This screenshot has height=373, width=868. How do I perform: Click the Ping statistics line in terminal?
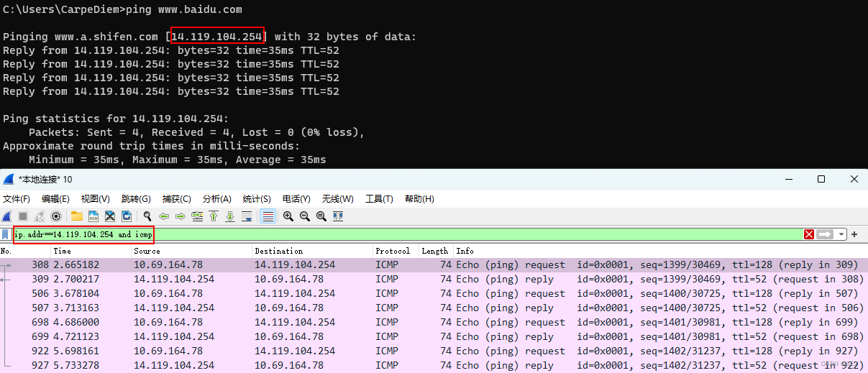[x=116, y=119]
